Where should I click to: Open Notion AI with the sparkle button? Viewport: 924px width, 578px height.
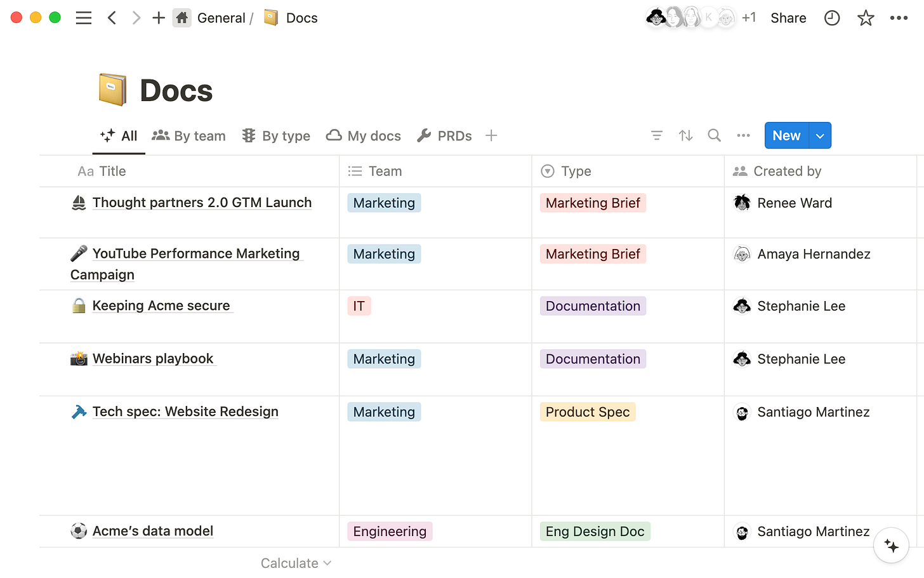pos(890,545)
